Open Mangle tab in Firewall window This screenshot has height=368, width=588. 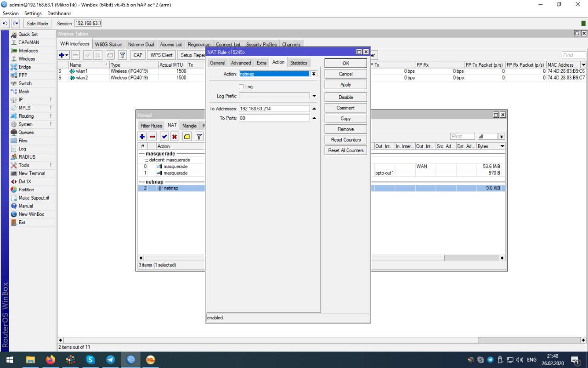click(x=189, y=126)
